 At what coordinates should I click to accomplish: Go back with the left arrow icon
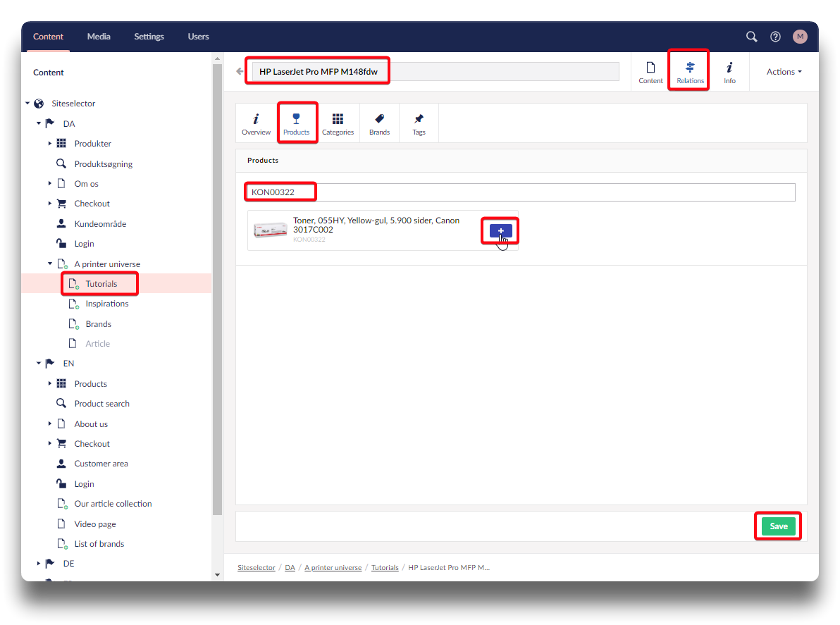pyautogui.click(x=240, y=71)
